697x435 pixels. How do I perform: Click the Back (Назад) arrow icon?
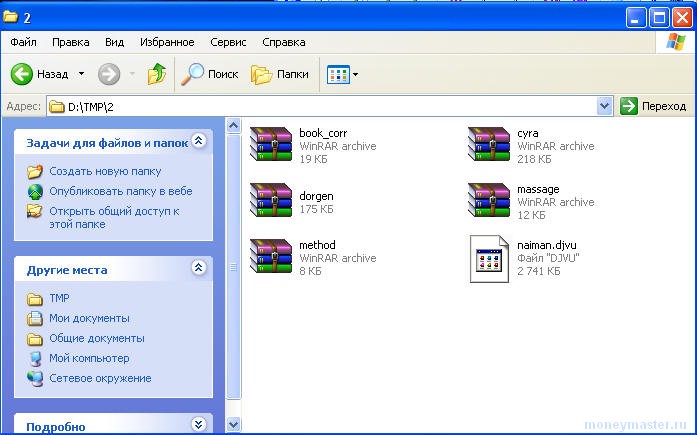(x=22, y=74)
